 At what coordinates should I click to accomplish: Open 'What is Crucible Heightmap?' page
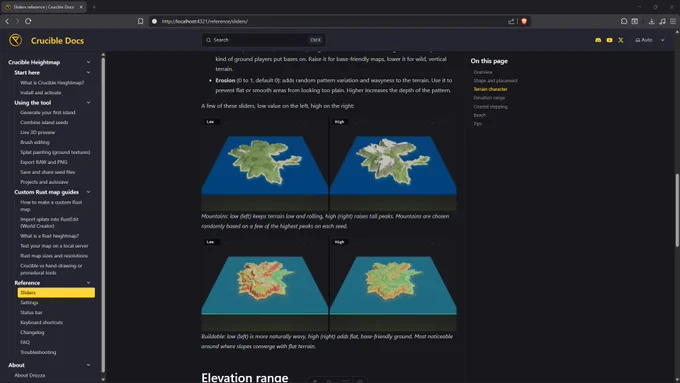(x=52, y=82)
